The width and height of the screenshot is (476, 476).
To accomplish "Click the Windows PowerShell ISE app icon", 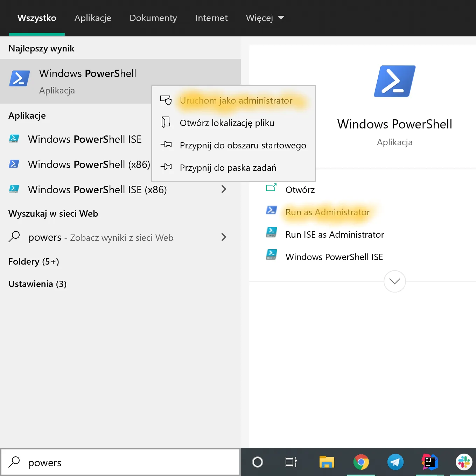I will [x=14, y=139].
